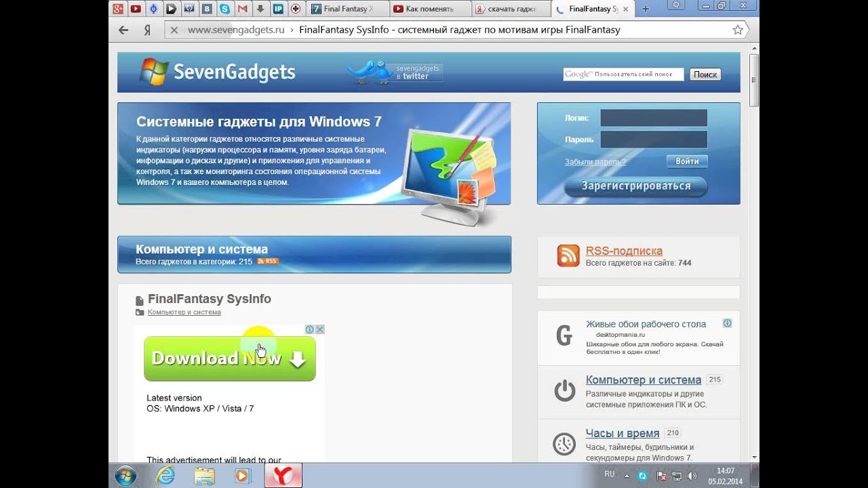Open the Windows Start menu
This screenshot has height=488, width=868.
click(x=125, y=476)
